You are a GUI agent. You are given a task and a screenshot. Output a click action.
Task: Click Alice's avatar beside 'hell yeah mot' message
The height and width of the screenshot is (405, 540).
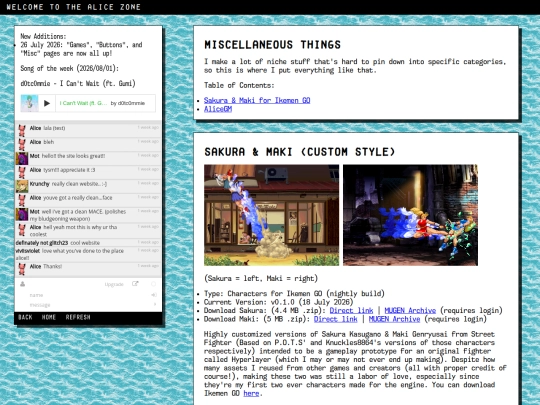coord(22,230)
